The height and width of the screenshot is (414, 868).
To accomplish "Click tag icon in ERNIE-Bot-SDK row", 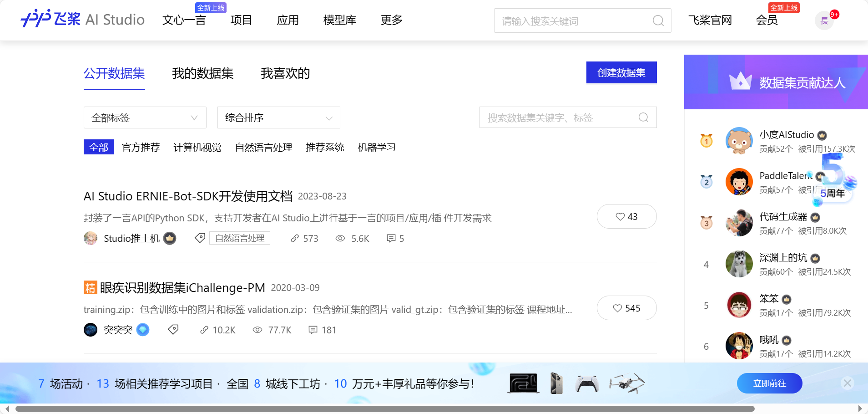I will pos(200,238).
